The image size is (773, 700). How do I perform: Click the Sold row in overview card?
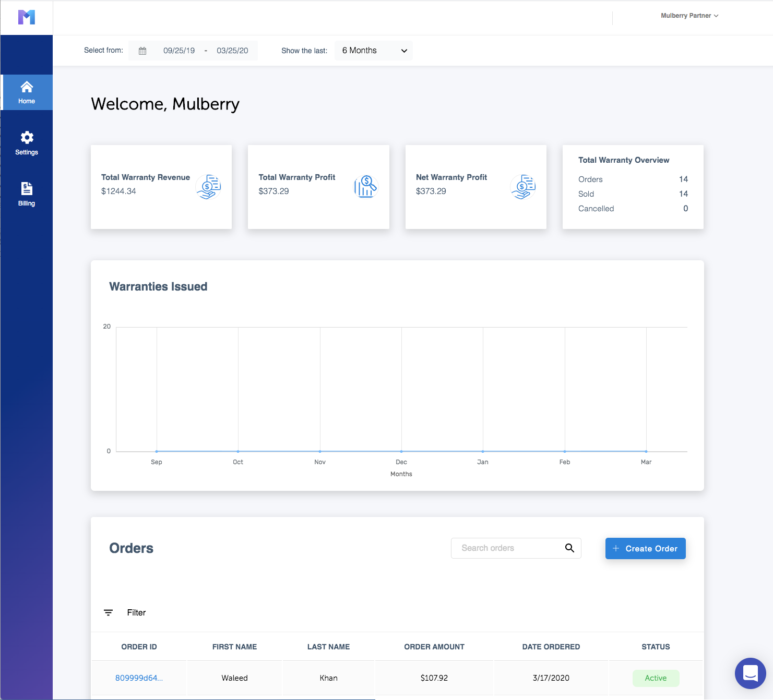(633, 194)
